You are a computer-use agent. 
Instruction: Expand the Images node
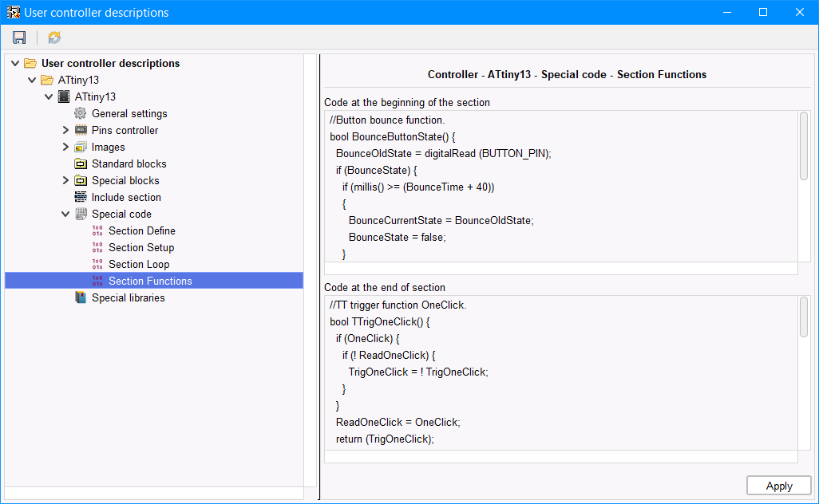coord(65,147)
